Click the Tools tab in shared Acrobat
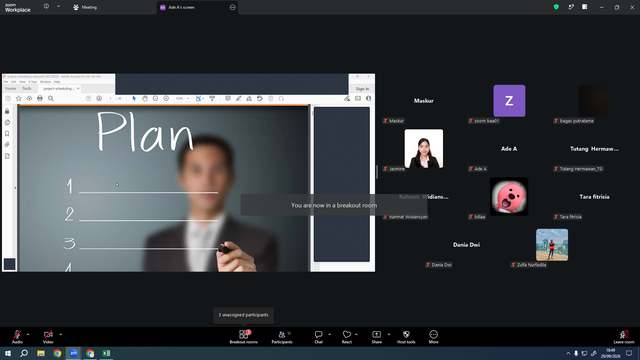 pos(27,89)
